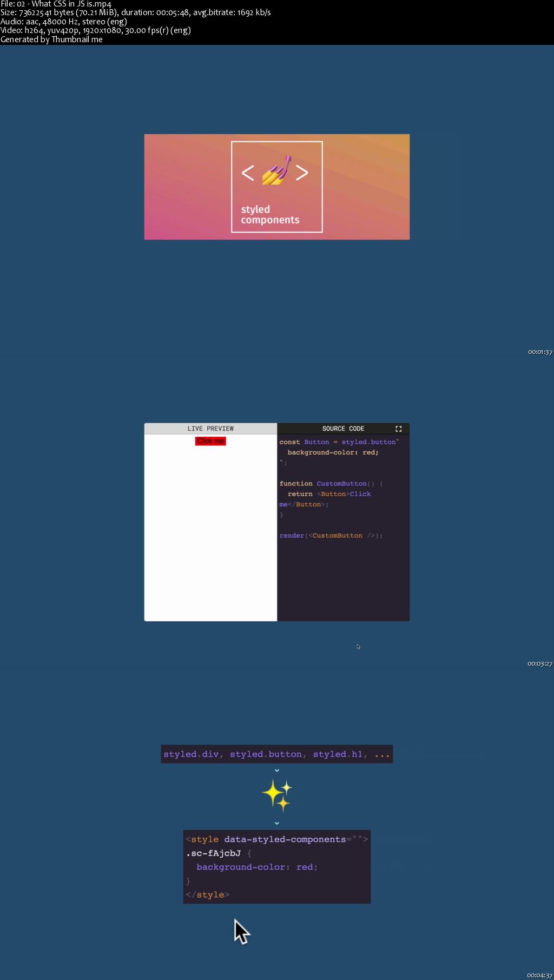Click the chevron above the sparkles
Screen dimensions: 554x980
(x=277, y=770)
